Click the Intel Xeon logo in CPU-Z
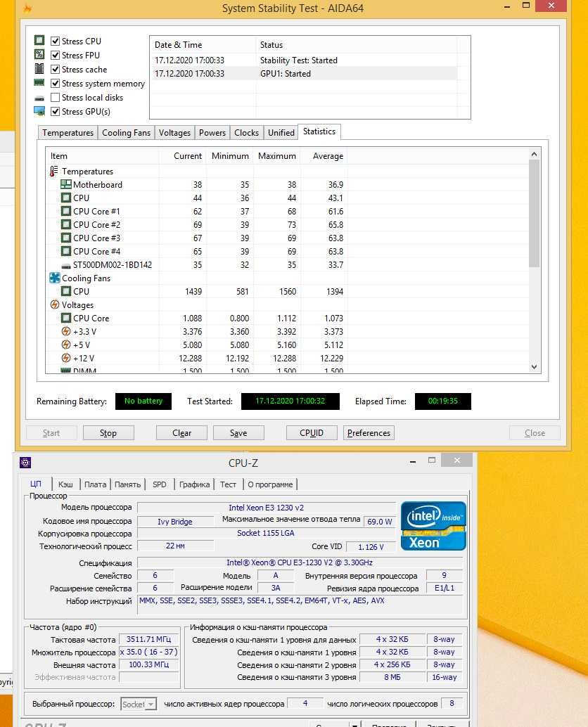Image resolution: width=588 pixels, height=727 pixels. pos(433,526)
